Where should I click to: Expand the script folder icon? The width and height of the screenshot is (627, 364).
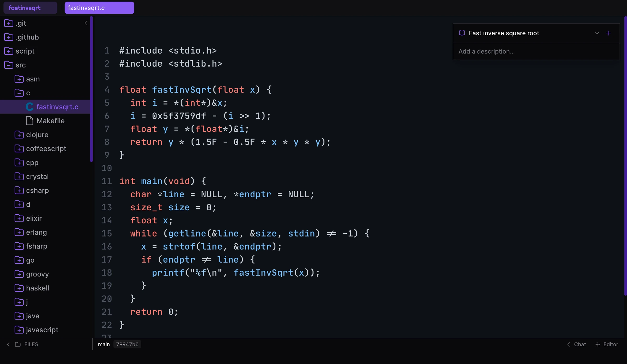9,51
